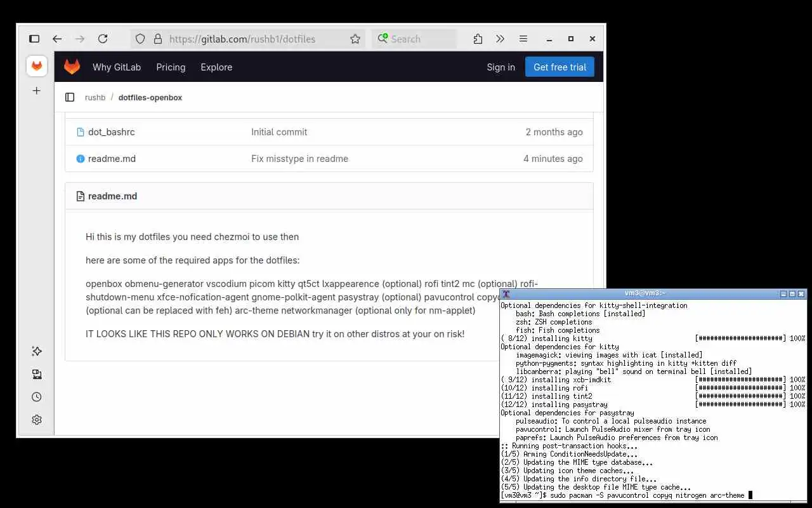Click 'Running post-transaction hooks' terminal line

tap(570, 446)
